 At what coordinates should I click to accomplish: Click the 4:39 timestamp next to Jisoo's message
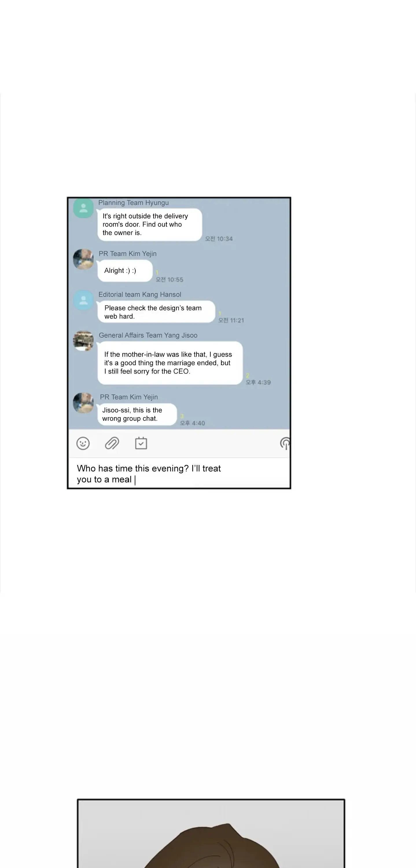(x=258, y=382)
